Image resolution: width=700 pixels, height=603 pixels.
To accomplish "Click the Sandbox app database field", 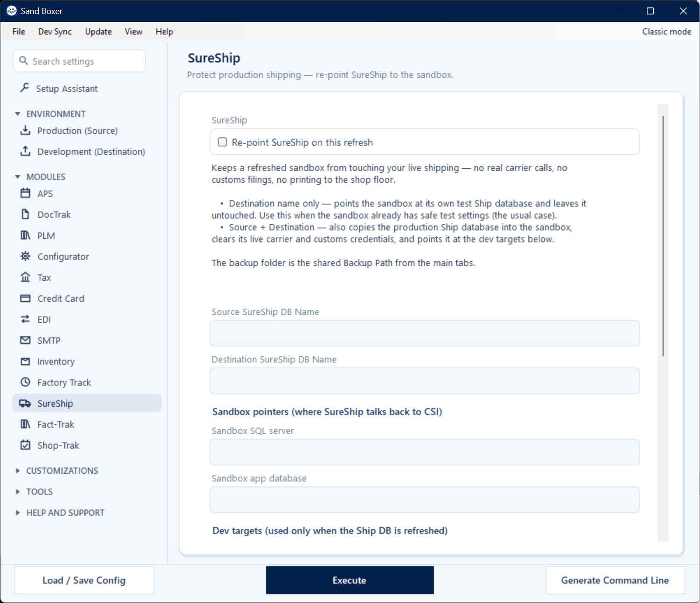I will (x=425, y=499).
